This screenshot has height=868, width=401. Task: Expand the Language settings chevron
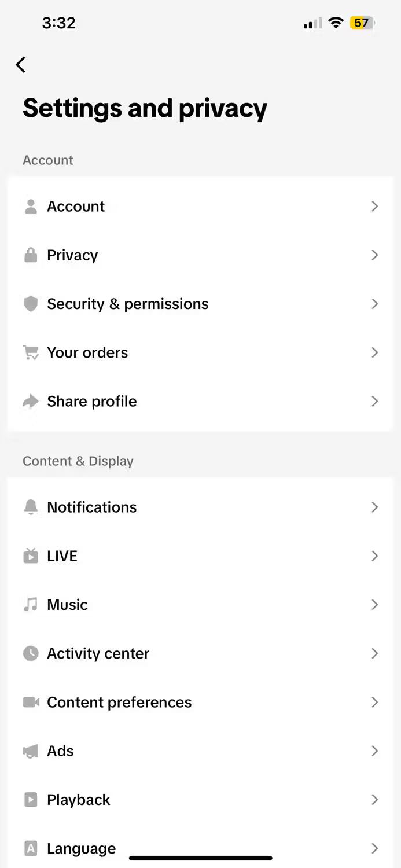375,848
